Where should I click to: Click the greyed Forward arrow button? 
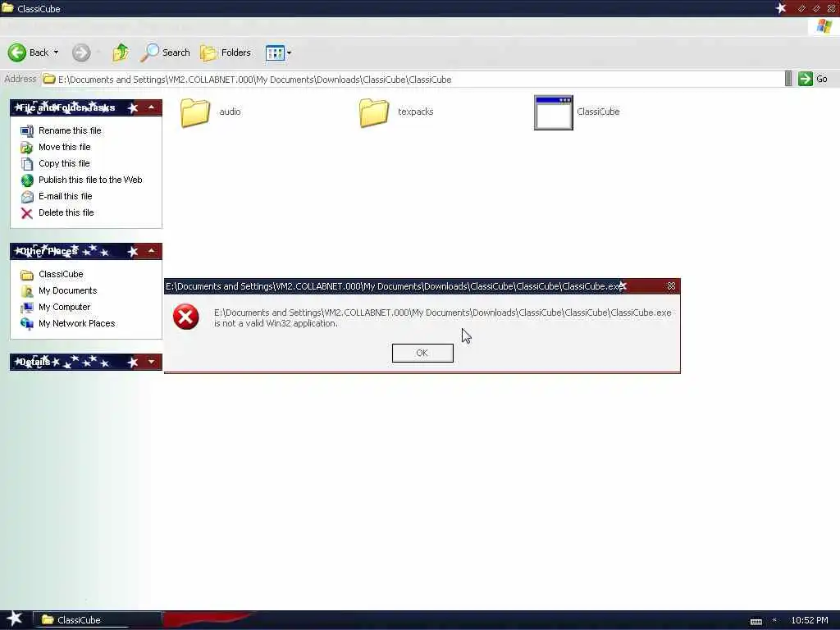click(81, 52)
